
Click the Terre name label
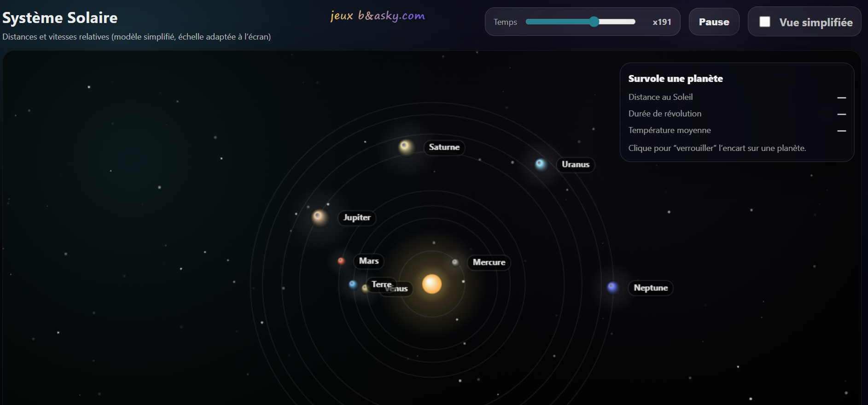(378, 284)
